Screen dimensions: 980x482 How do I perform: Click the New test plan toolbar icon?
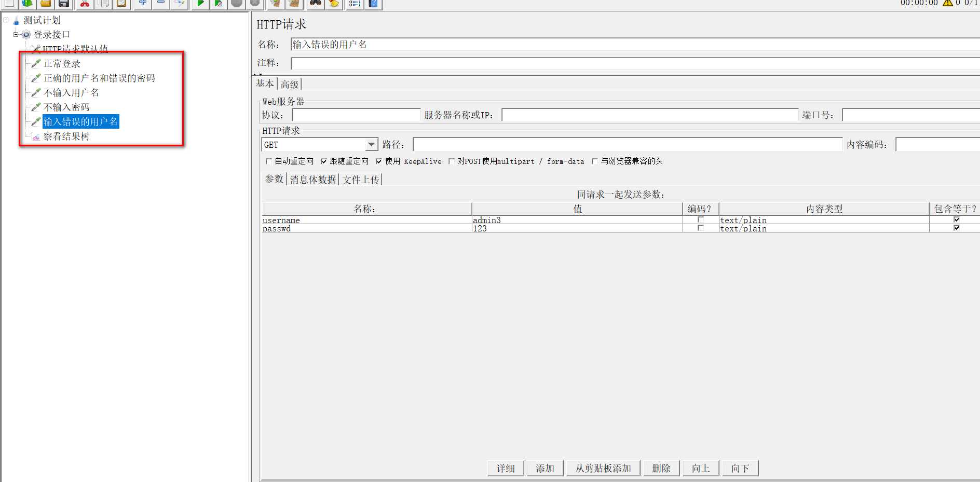point(9,3)
